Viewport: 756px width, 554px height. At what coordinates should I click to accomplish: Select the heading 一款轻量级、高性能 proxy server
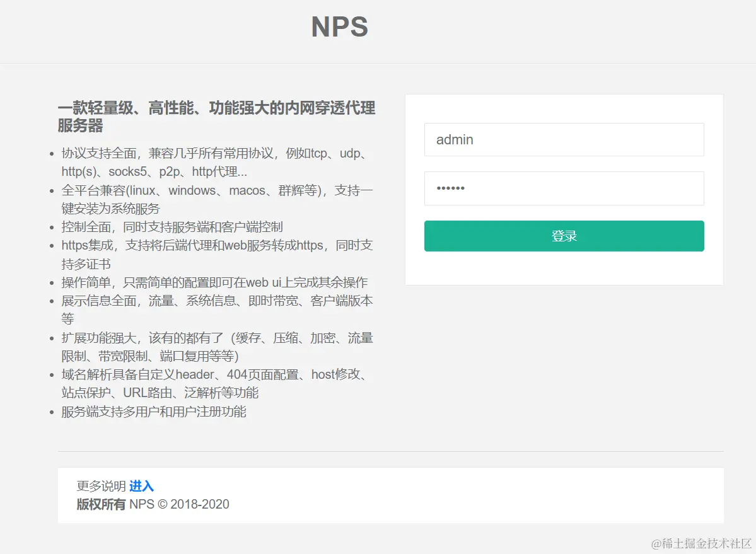pos(216,117)
